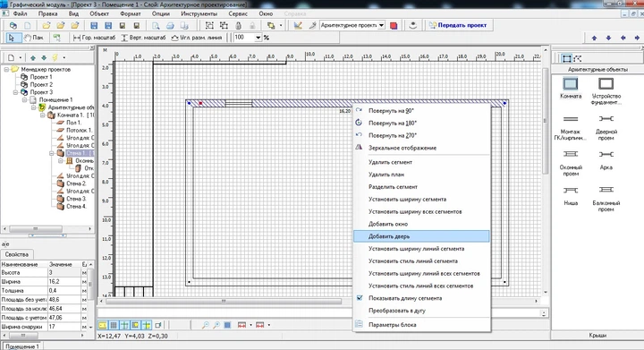The image size is (644, 350).
Task: Switch to the Свойства tab
Action: click(x=17, y=255)
